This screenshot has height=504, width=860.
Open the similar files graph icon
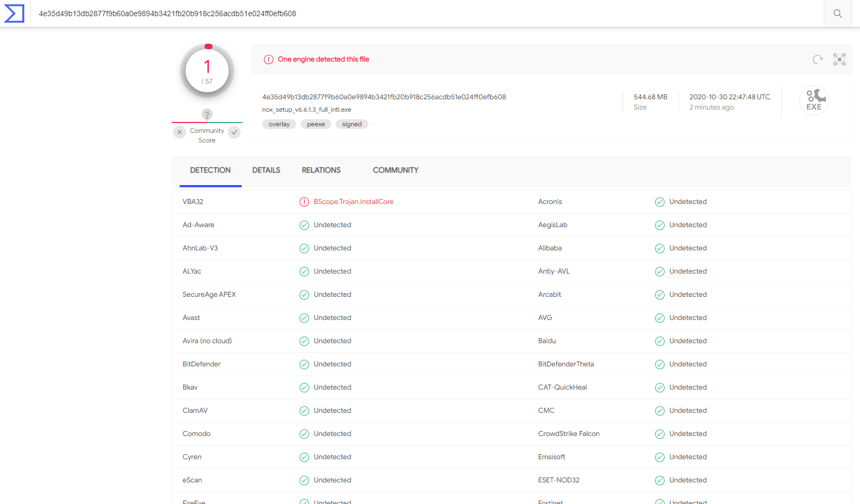839,59
